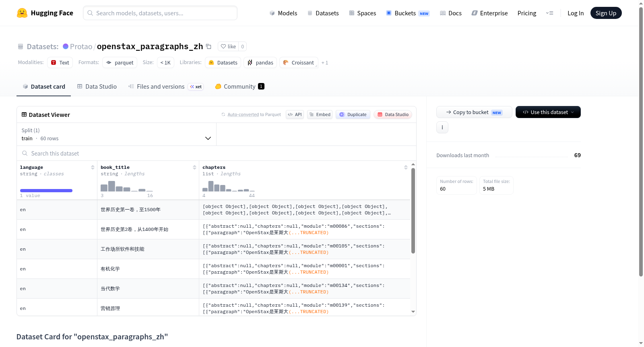Screen dimensions: 644x347
Task: Open chapters cell with module m00086
Action: [x=305, y=229]
